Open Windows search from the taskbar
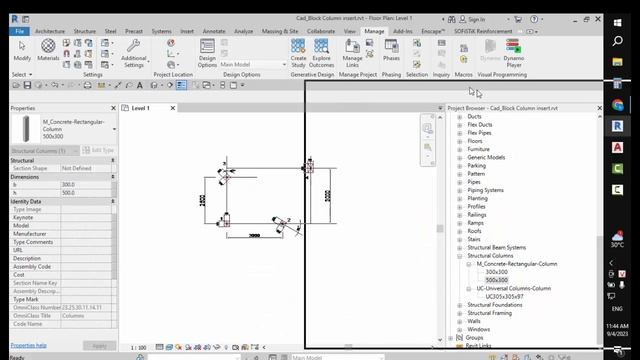 tap(618, 41)
